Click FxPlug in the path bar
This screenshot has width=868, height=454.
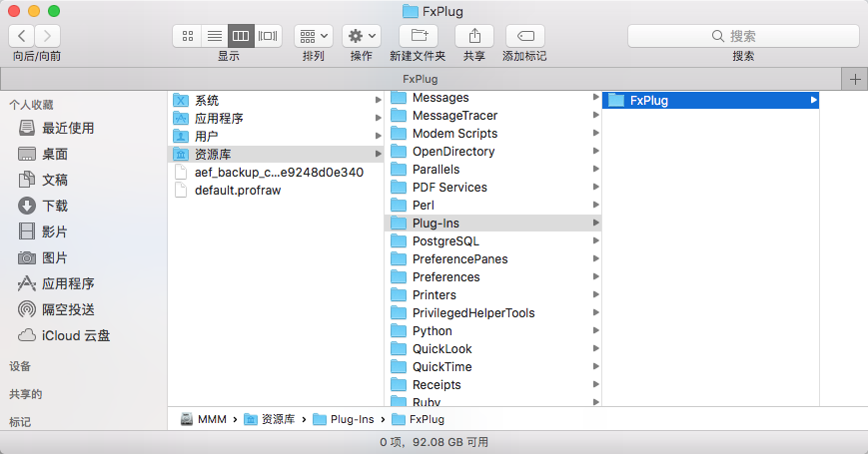pyautogui.click(x=418, y=420)
